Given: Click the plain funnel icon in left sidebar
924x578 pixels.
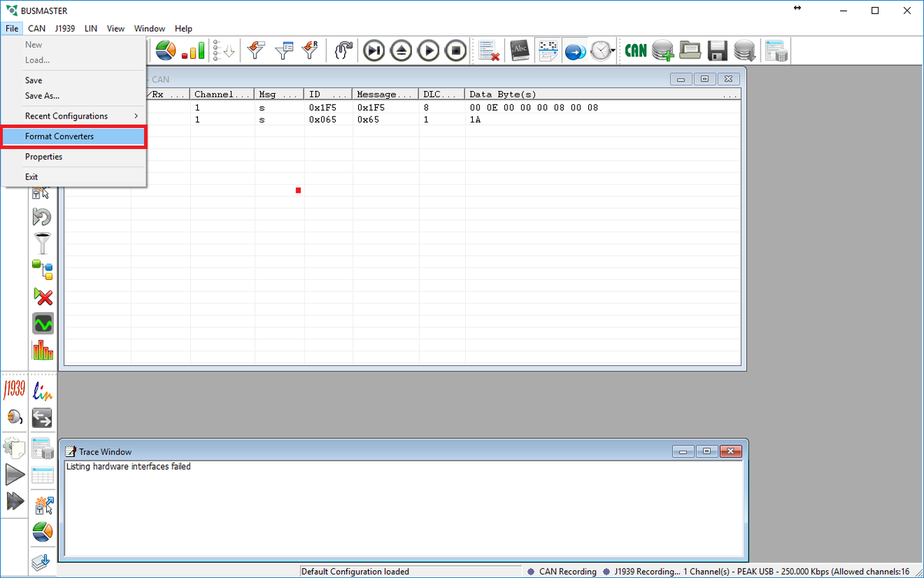Looking at the screenshot, I should click(42, 244).
